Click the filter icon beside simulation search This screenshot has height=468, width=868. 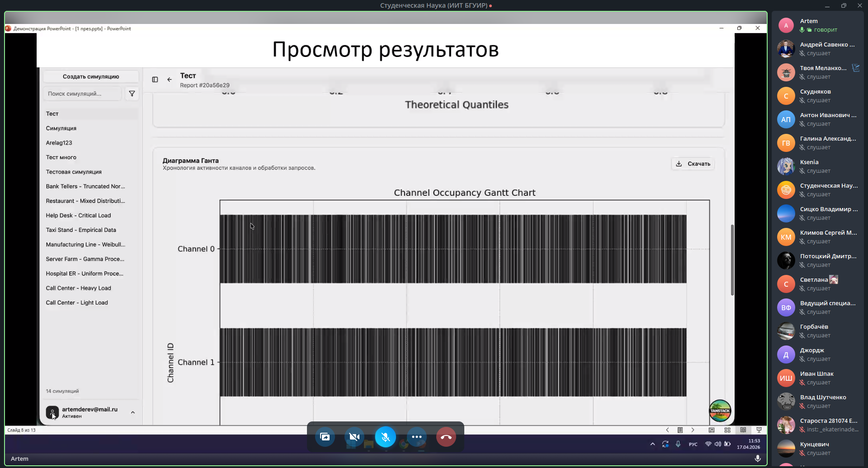click(x=132, y=94)
